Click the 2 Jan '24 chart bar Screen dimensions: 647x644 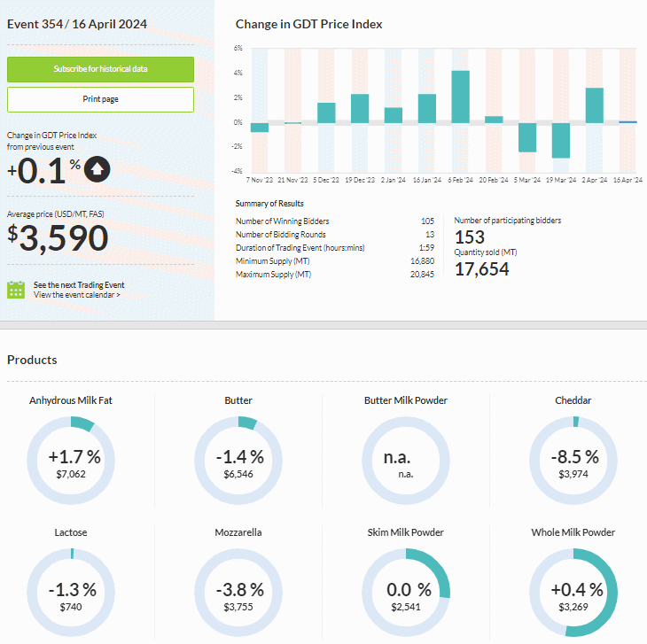[x=394, y=115]
